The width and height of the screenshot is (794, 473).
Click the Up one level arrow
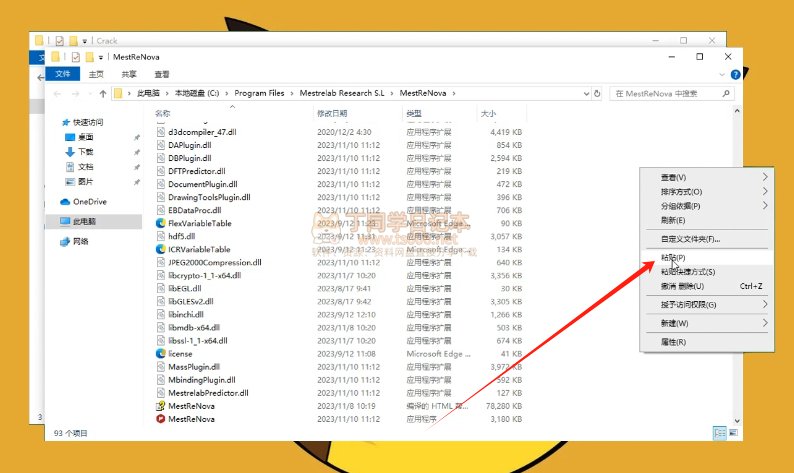point(99,93)
